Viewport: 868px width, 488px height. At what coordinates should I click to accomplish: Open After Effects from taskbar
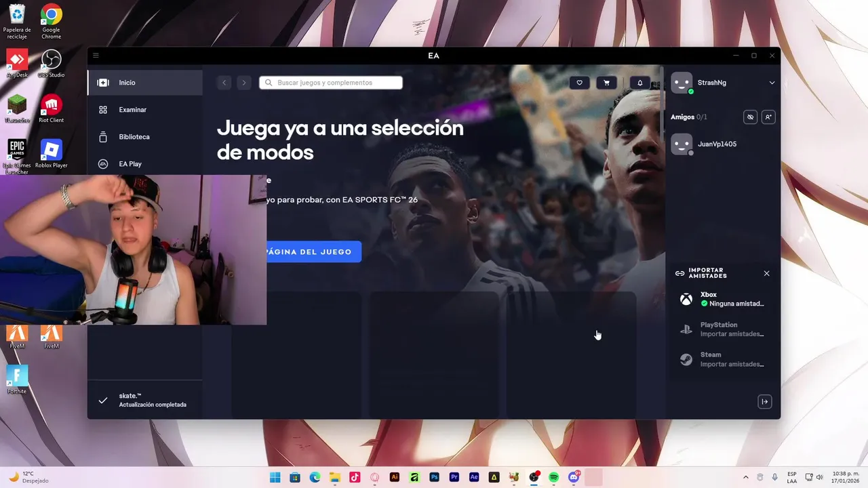coord(474,477)
